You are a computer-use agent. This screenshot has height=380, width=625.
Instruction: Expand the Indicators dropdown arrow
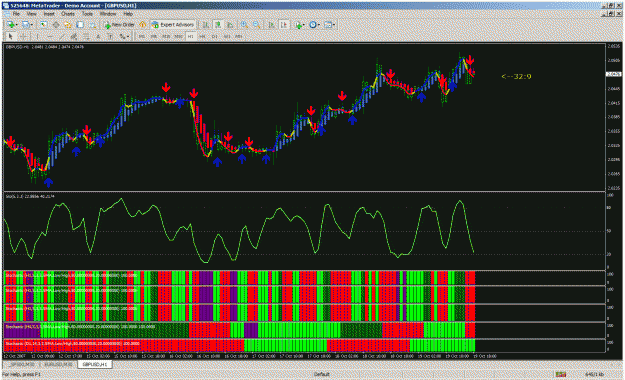[304, 25]
